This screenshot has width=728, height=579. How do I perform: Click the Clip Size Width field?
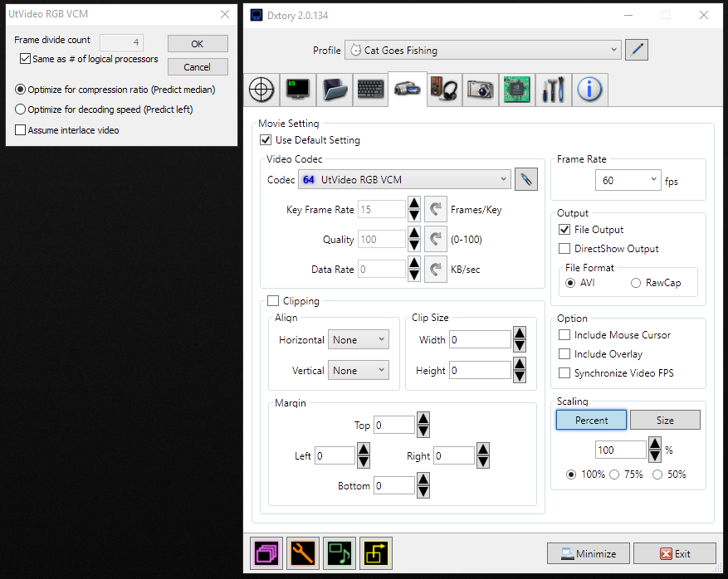point(480,339)
